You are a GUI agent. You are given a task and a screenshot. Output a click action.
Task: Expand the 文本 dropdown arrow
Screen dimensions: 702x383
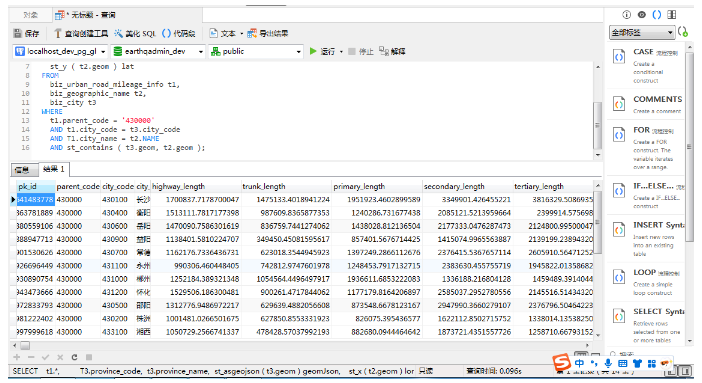(241, 34)
